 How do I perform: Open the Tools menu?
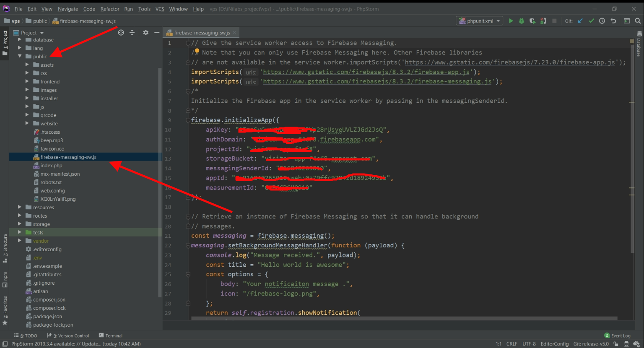[x=144, y=9]
